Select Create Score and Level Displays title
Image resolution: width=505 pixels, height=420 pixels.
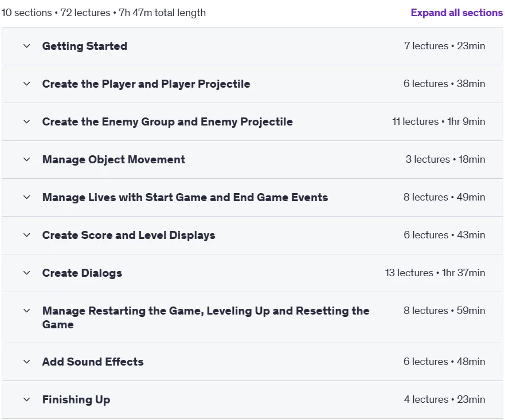[129, 235]
